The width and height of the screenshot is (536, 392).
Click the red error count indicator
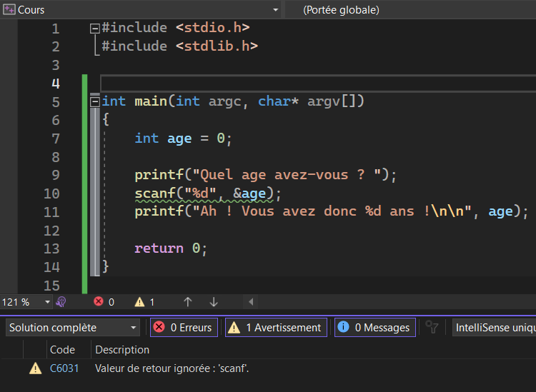[x=104, y=302]
